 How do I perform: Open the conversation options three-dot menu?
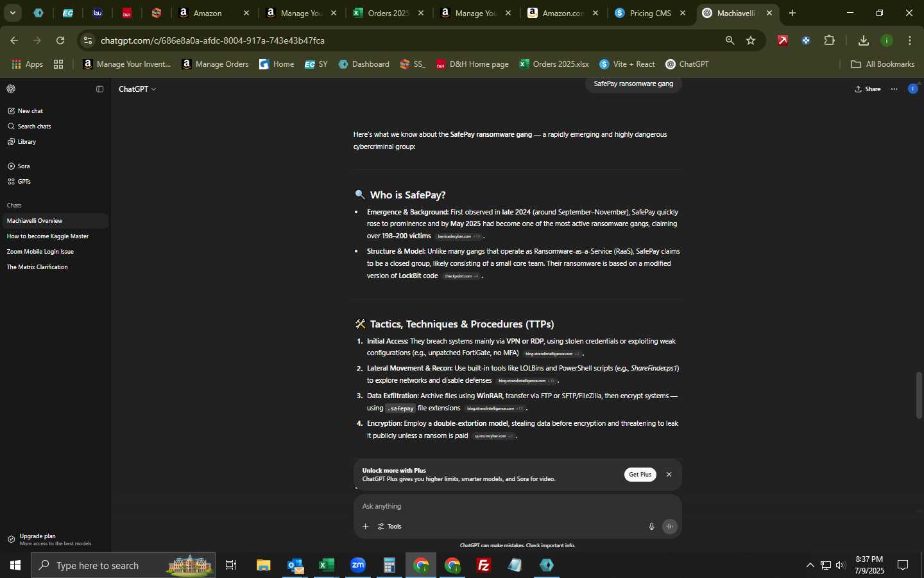point(894,89)
